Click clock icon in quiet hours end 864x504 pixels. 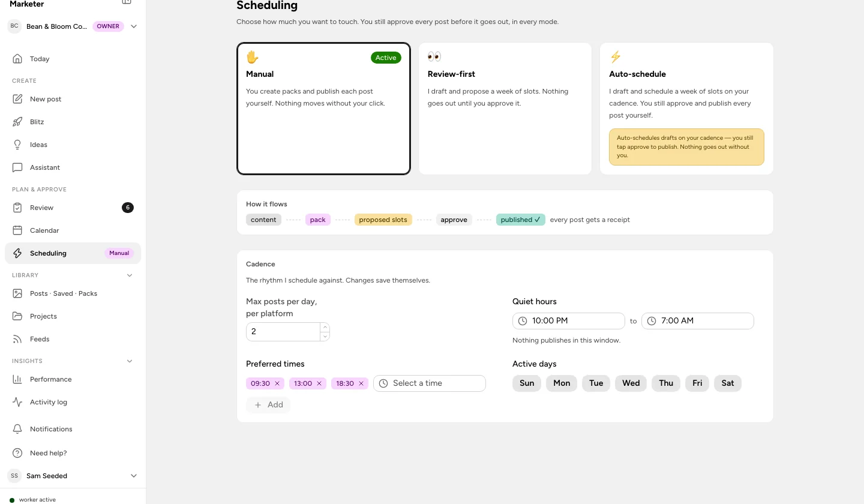coord(652,321)
